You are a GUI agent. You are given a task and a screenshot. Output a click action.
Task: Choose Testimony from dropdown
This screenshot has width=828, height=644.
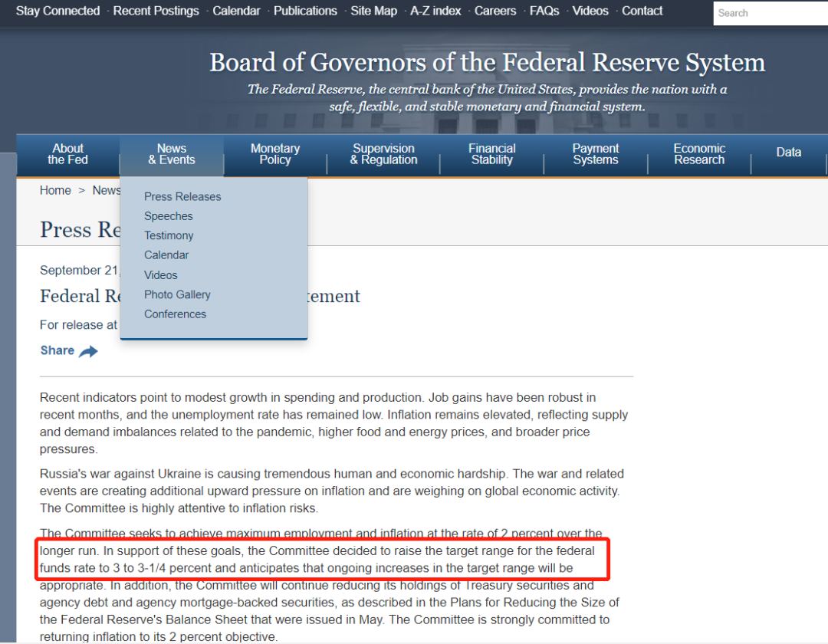169,236
